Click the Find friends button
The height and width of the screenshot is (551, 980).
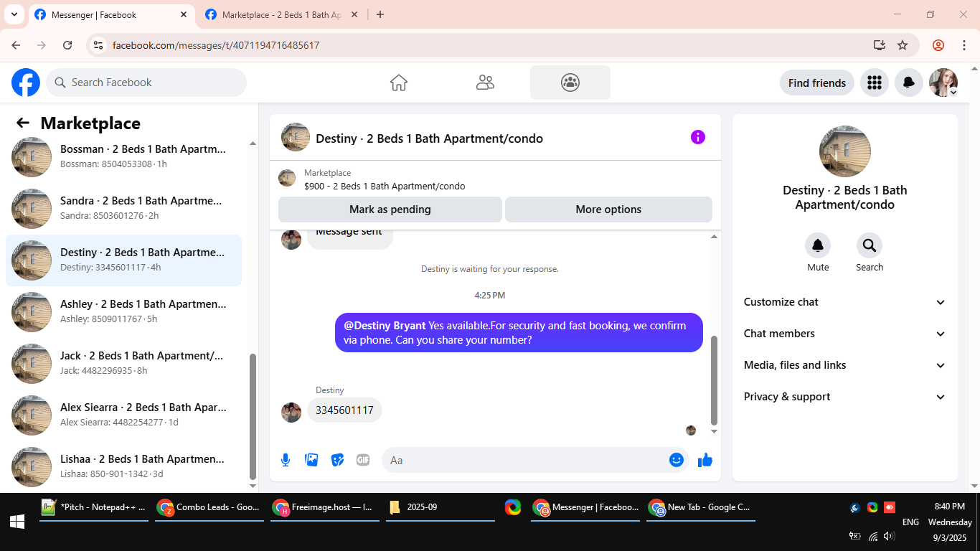[816, 83]
